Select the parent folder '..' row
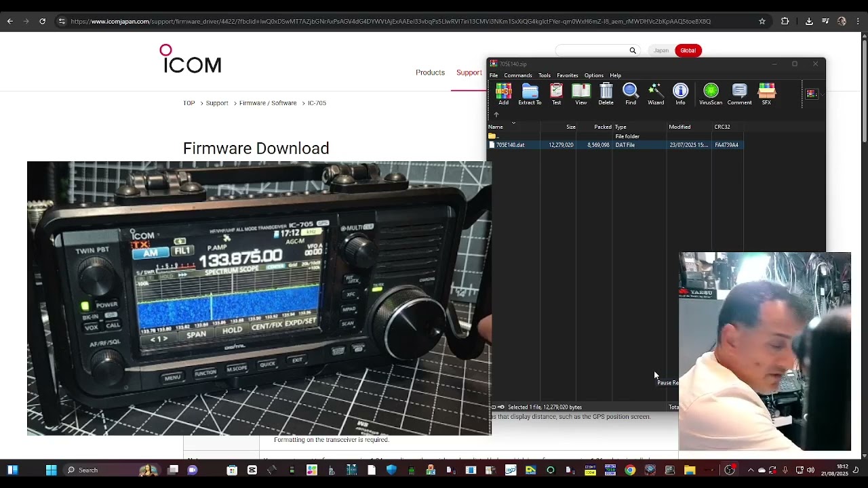The image size is (868, 488). click(x=616, y=136)
